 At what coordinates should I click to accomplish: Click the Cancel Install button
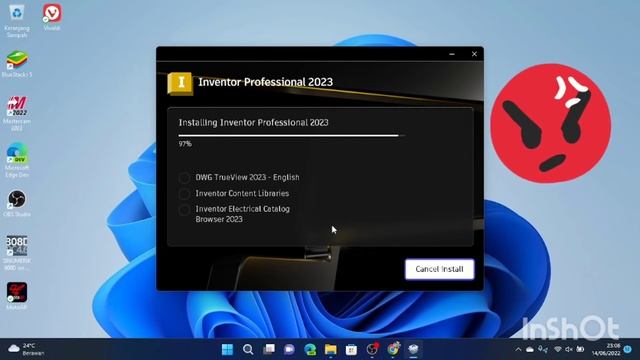440,269
